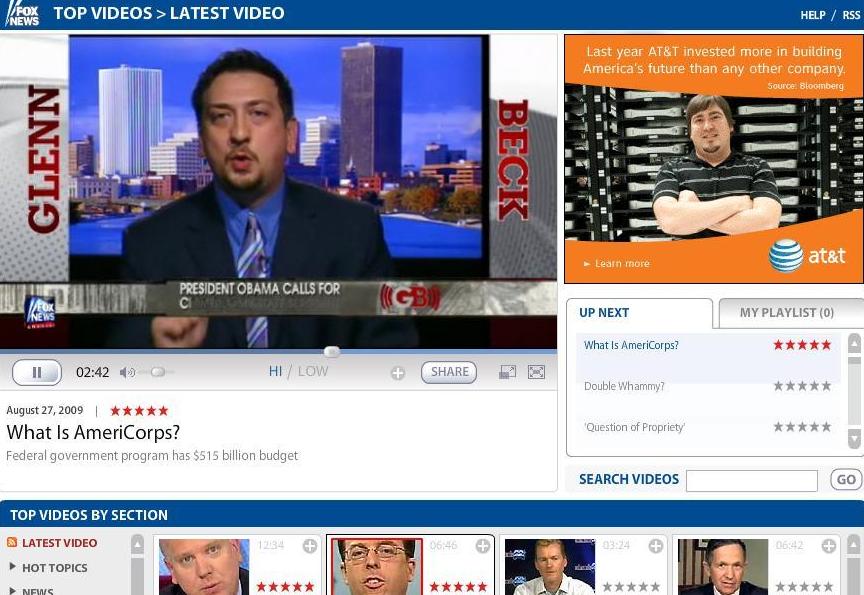864x595 pixels.
Task: Switch video quality to LOW
Action: 313,371
